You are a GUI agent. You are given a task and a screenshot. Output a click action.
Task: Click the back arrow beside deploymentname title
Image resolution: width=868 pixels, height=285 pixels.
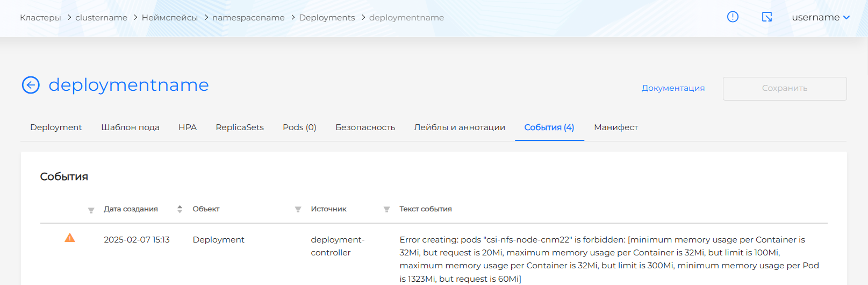click(31, 85)
